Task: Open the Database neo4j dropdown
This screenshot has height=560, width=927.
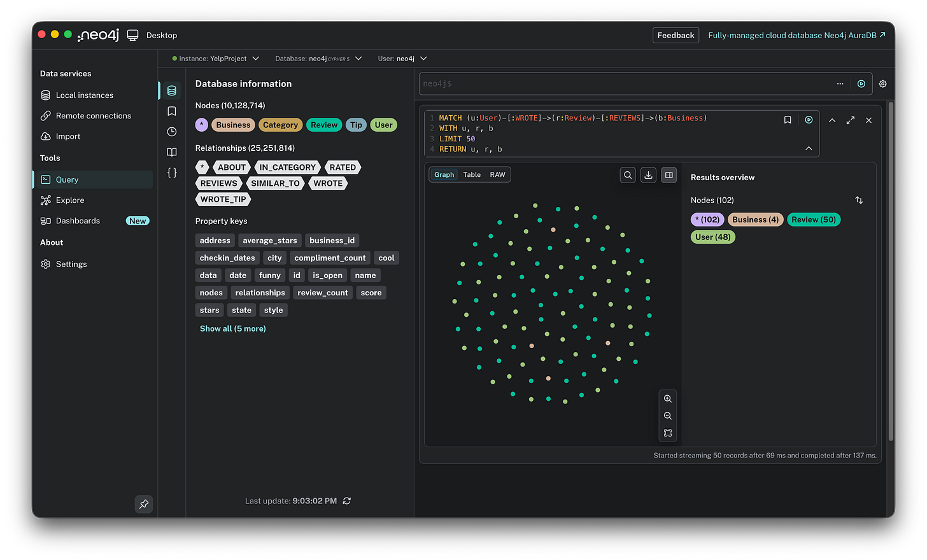Action: pos(358,58)
